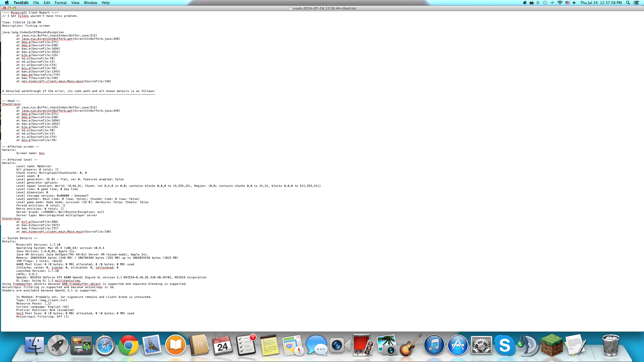Open the View menu
644x362 pixels.
click(x=75, y=3)
